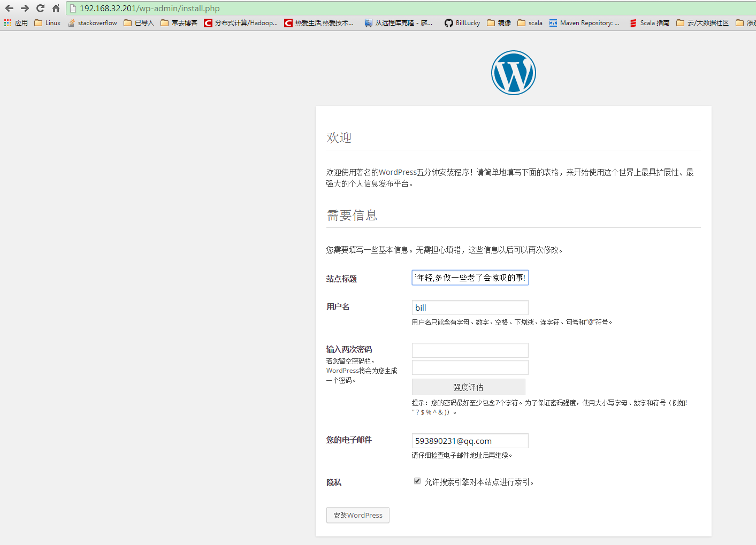756x545 pixels.
Task: Open the Linux bookmark folder
Action: coord(47,23)
